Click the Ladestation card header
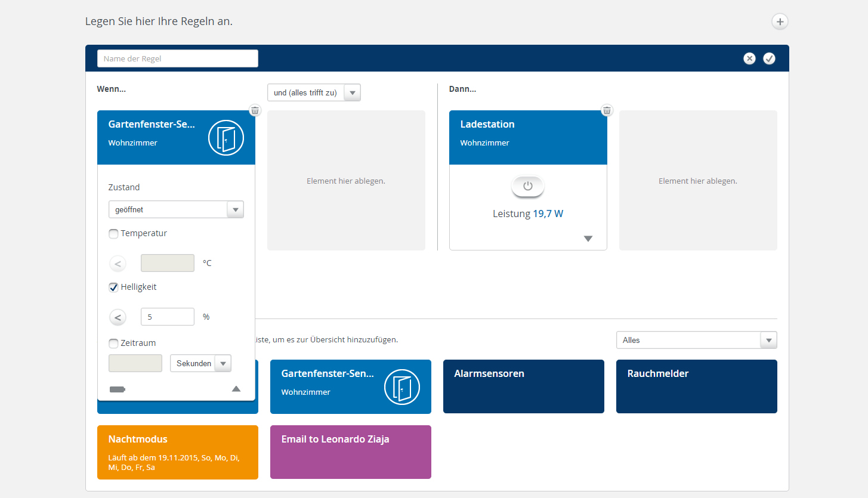This screenshot has height=498, width=868. [x=528, y=137]
